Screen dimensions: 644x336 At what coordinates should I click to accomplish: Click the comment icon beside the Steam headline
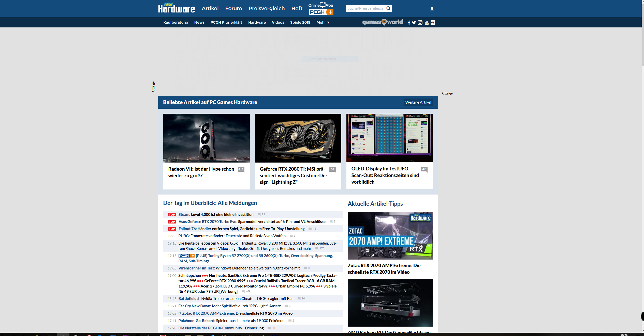coord(259,214)
